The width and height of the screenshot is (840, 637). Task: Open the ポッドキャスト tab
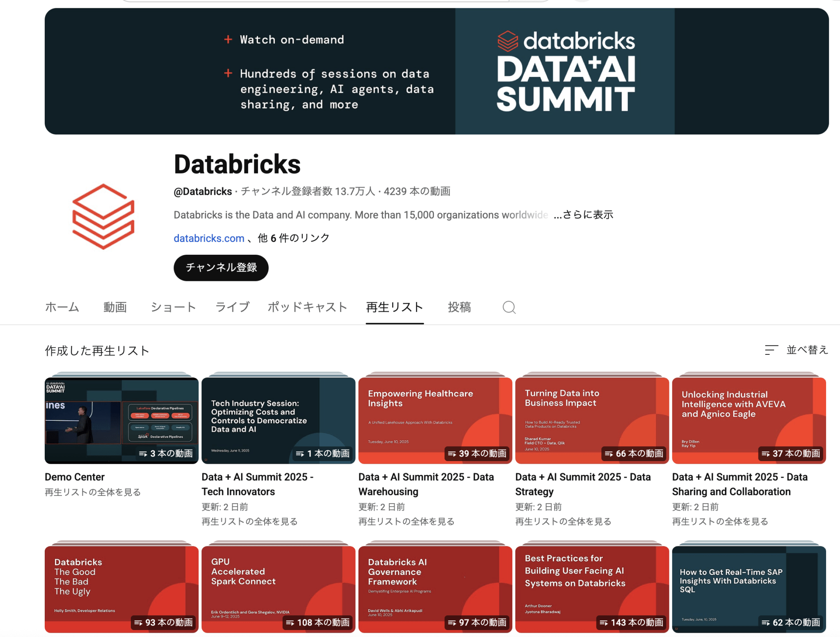tap(307, 307)
